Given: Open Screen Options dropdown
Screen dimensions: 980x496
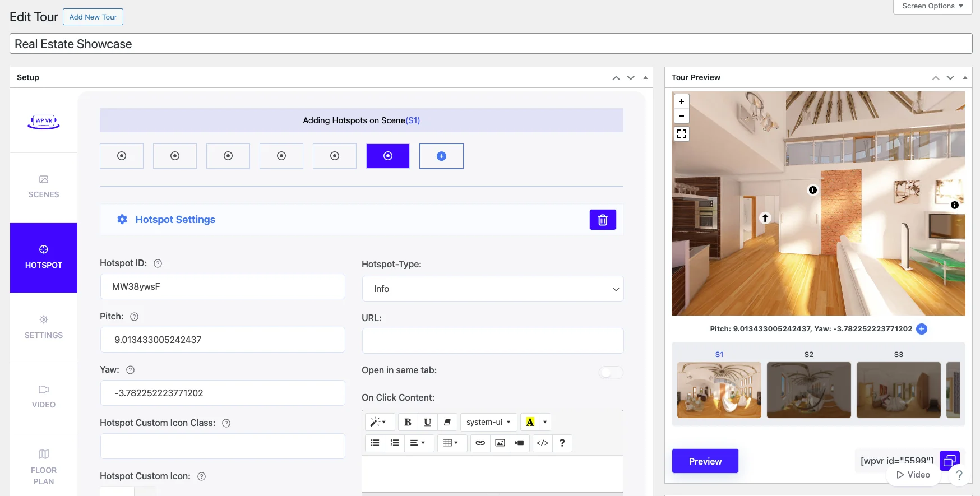Looking at the screenshot, I should point(932,6).
